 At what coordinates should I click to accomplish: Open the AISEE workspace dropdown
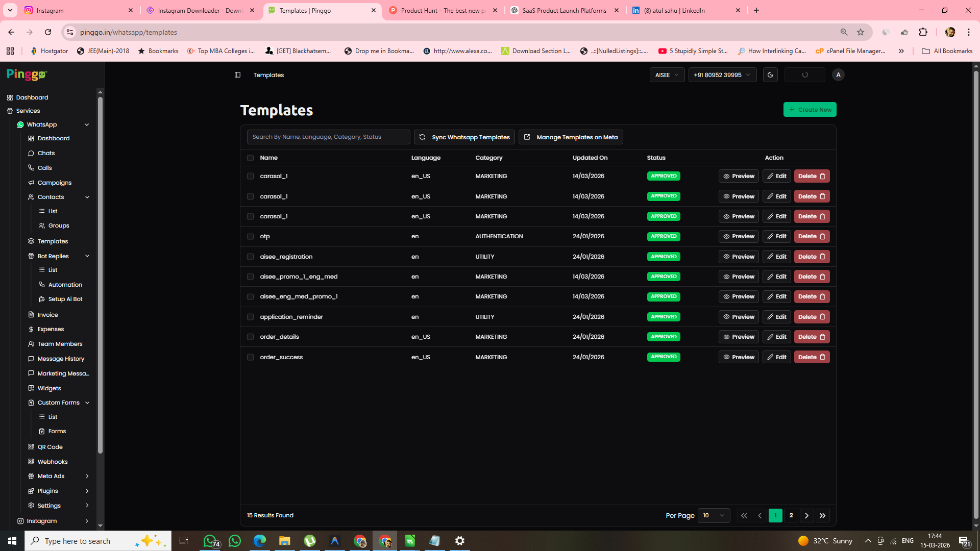pos(667,74)
